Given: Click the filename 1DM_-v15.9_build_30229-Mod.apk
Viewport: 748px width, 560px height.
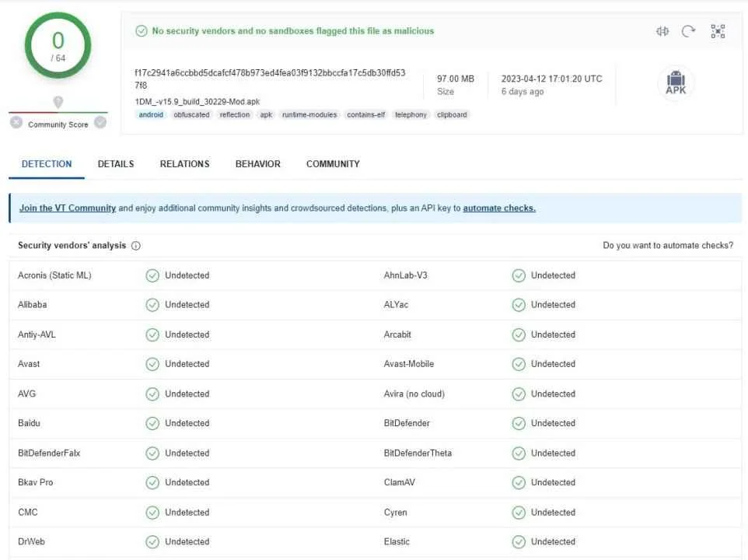Looking at the screenshot, I should point(197,102).
